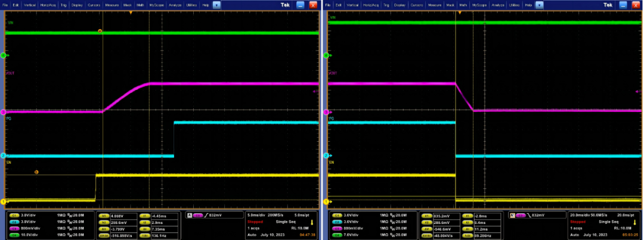Select channel 1 ground marker in right scope window
This screenshot has height=240, width=644.
326,201
